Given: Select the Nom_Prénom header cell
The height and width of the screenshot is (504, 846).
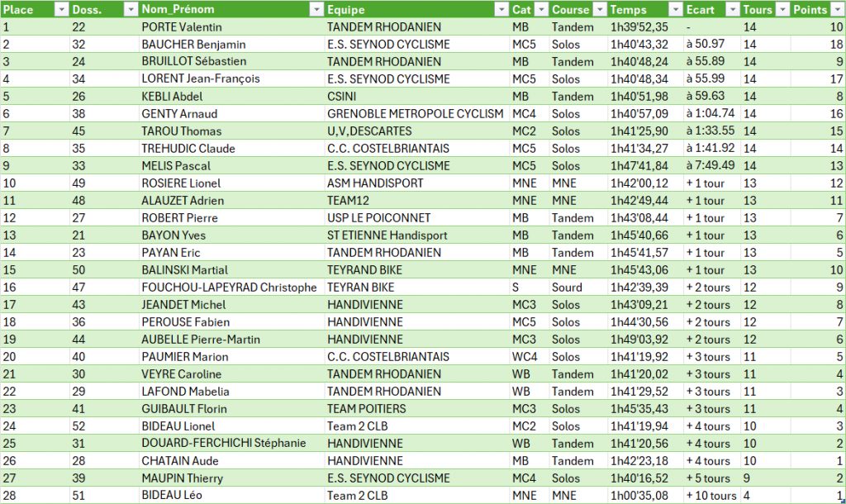Looking at the screenshot, I should (x=232, y=10).
